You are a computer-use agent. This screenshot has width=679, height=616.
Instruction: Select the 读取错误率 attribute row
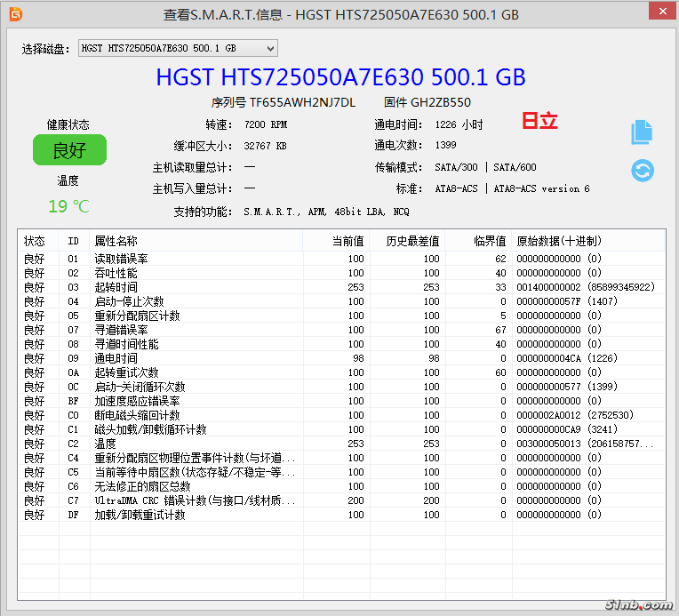click(122, 259)
